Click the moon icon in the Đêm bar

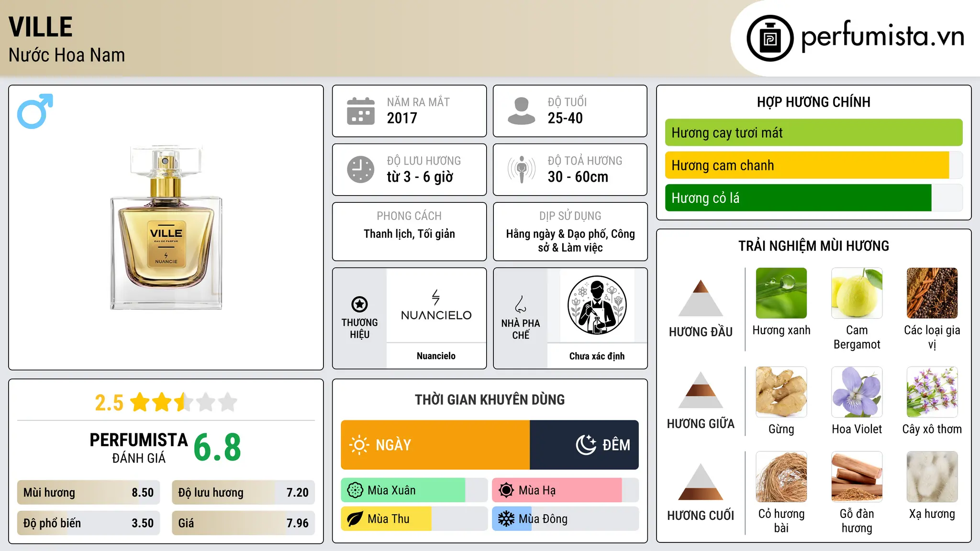586,445
